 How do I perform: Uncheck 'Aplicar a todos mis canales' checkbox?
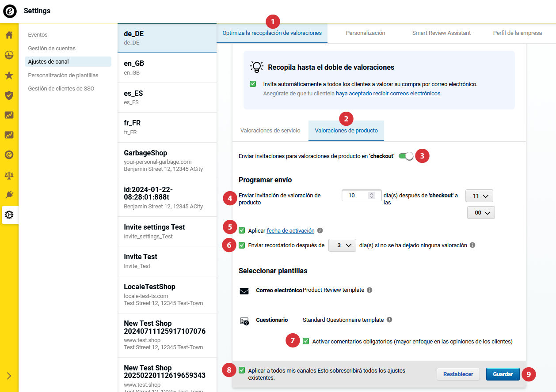point(242,370)
